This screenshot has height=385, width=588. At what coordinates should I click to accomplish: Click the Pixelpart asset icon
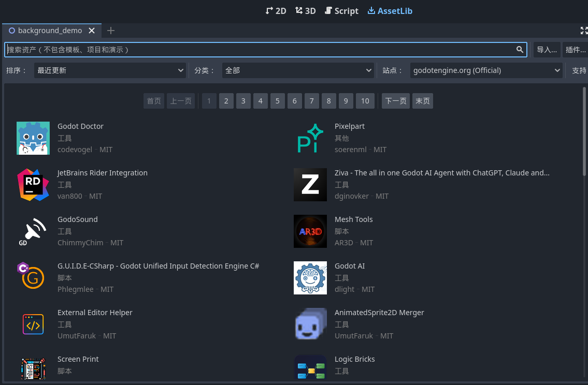coord(310,138)
